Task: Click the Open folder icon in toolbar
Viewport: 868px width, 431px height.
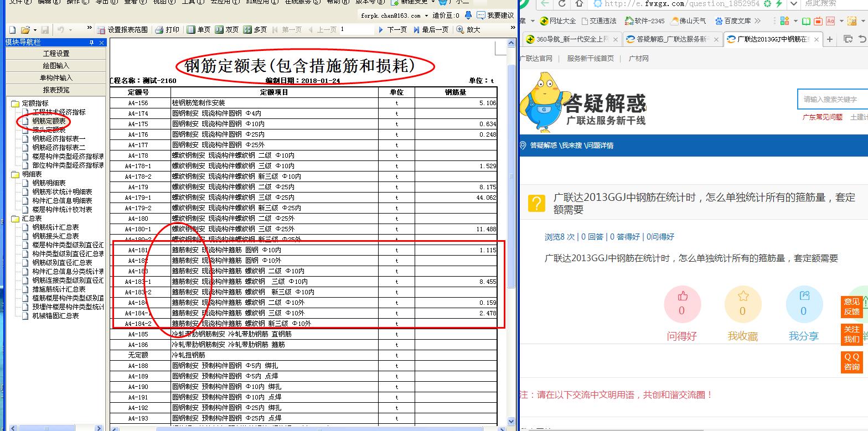Action: (x=25, y=30)
